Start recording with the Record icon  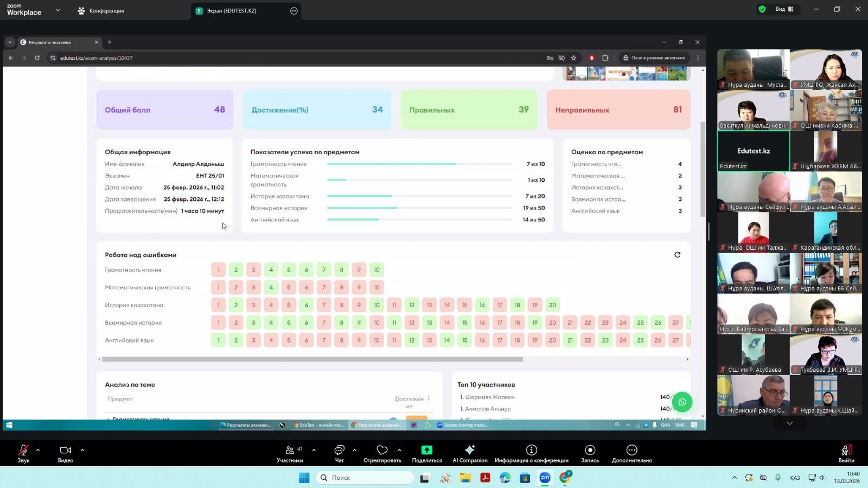click(x=590, y=450)
